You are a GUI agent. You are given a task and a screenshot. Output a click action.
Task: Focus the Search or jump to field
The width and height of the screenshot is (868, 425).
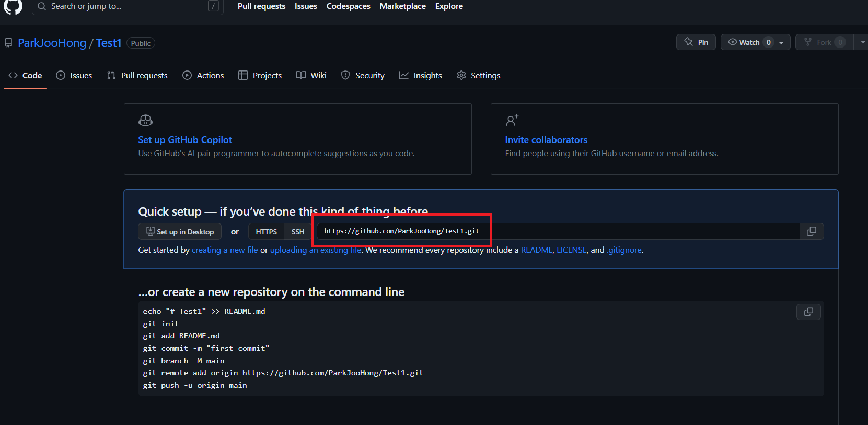(128, 6)
